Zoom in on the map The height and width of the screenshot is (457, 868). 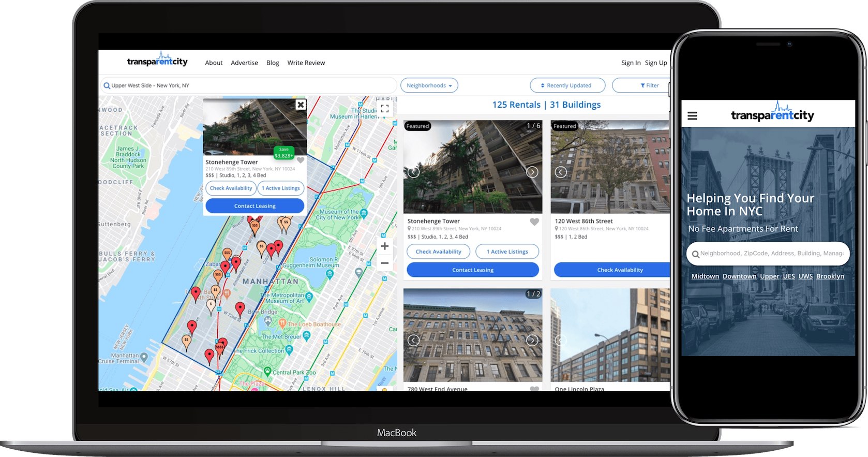click(x=384, y=246)
